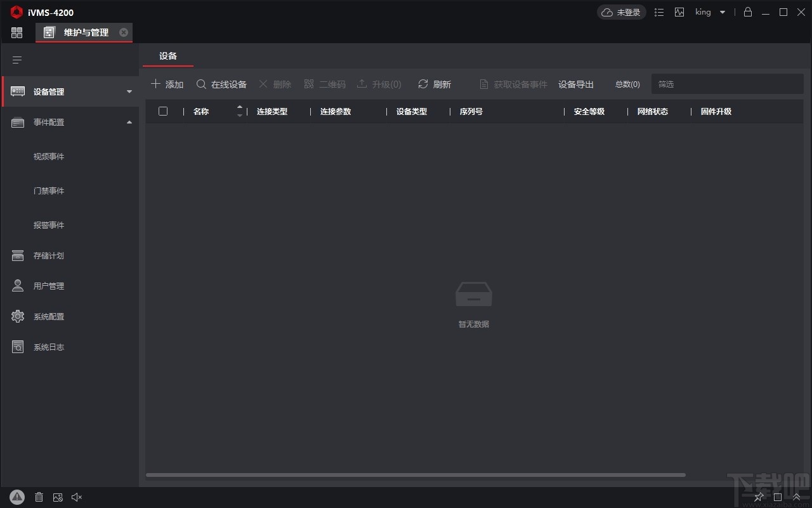Toggle the lock icon in the title bar

[747, 12]
